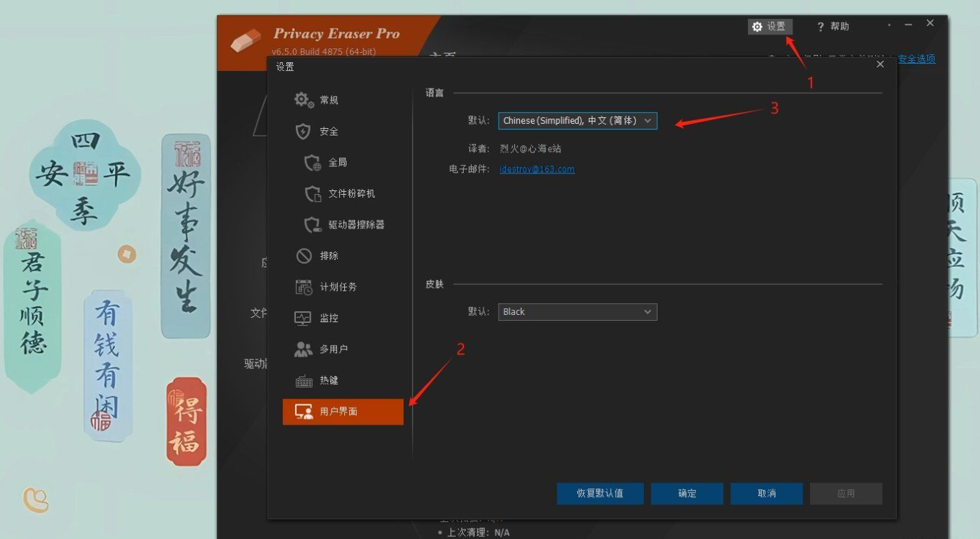
Task: Click the Privacy Eraser Pro eraser logo
Action: click(x=246, y=41)
